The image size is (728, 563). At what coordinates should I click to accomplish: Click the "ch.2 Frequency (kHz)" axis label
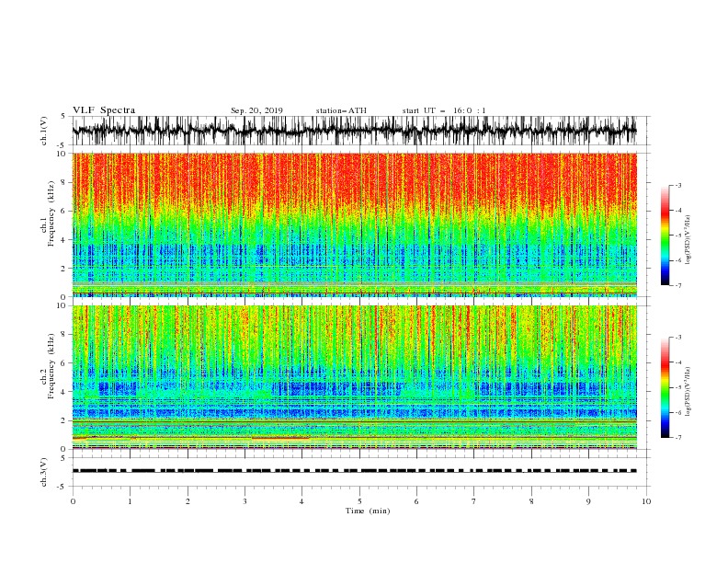click(x=48, y=366)
